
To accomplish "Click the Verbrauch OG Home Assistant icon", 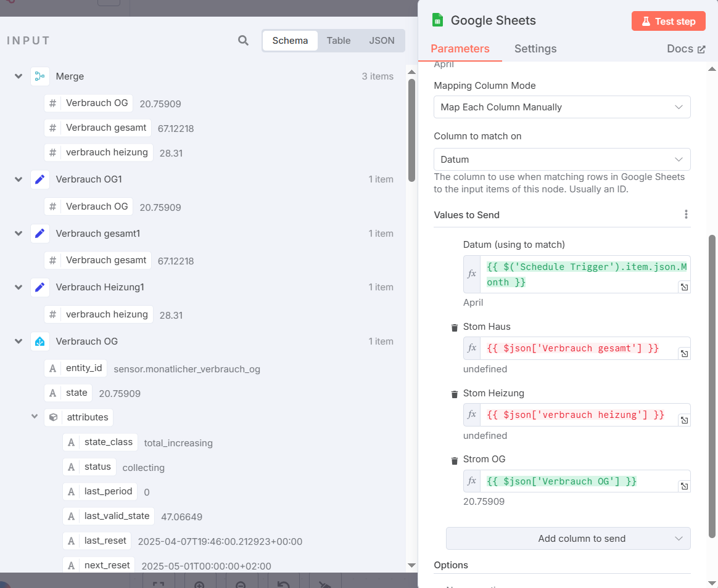I will tap(40, 341).
